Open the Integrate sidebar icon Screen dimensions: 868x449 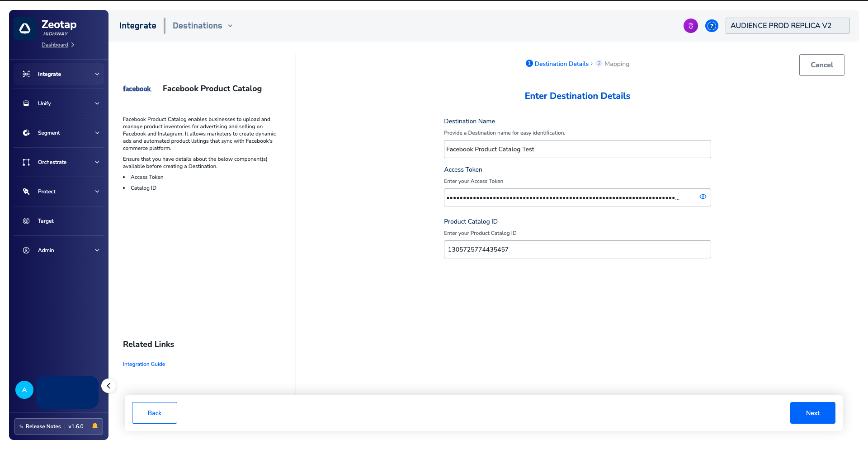coord(26,74)
